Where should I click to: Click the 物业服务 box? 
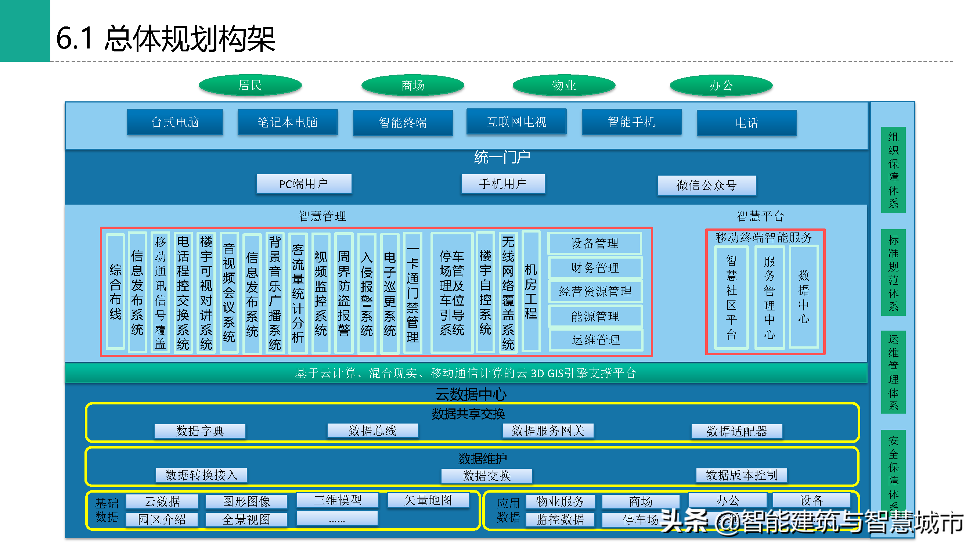560,501
